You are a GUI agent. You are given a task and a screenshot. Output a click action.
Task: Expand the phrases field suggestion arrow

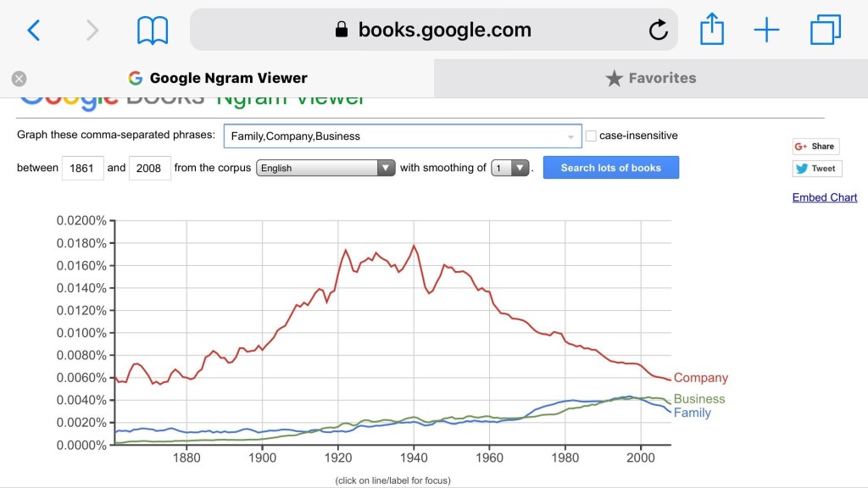pos(570,136)
